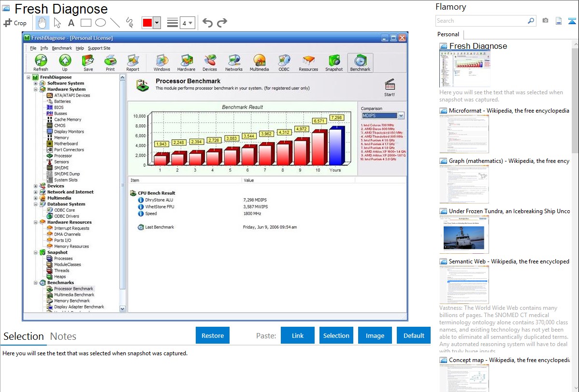Image resolution: width=579 pixels, height=392 pixels.
Task: Open the File menu
Action: click(x=33, y=48)
